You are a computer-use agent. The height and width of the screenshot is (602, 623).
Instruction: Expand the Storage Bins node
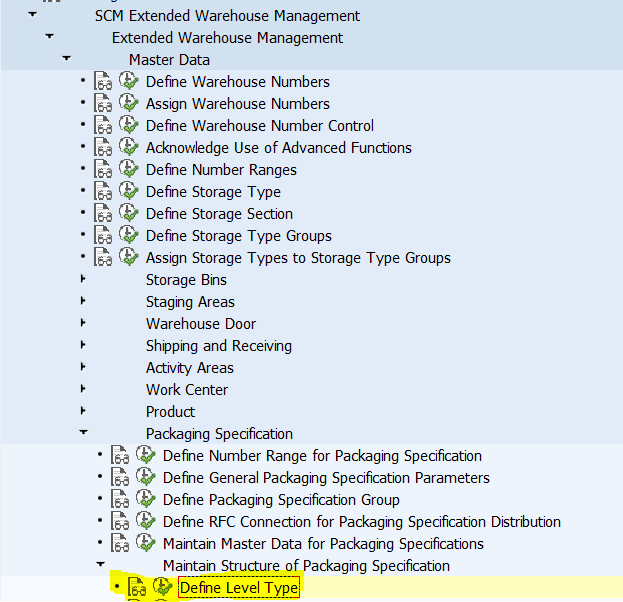[x=83, y=279]
